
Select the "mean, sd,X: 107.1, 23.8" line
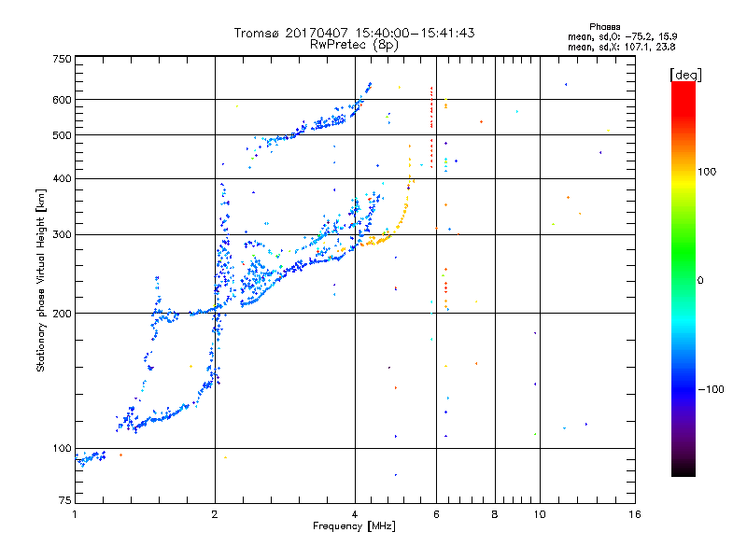click(x=621, y=47)
